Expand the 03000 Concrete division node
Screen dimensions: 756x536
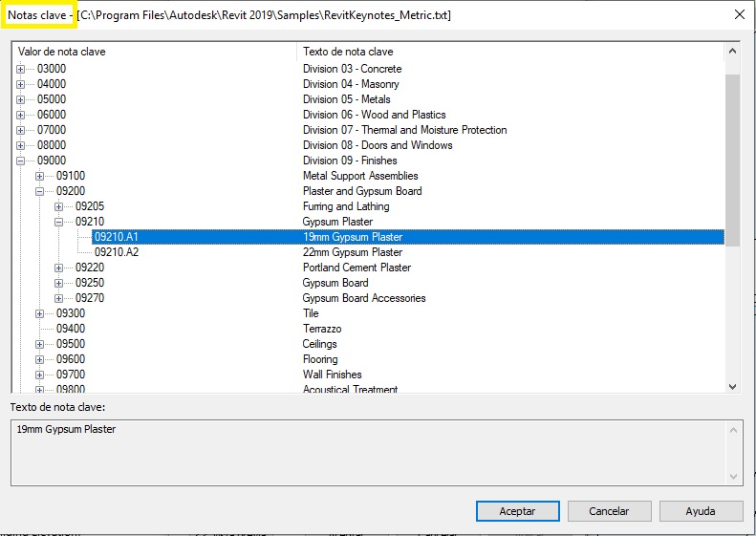21,69
